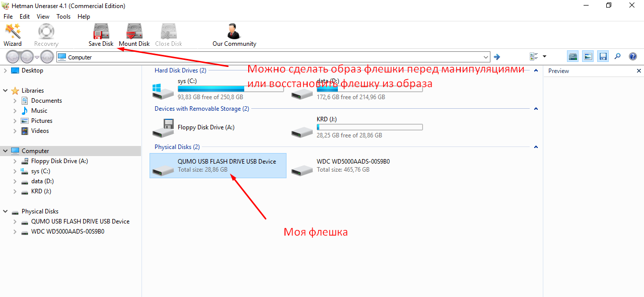Screen dimensions: 644x297
Task: Click '93,83 GB free of 250,8 GB' text
Action: [x=210, y=97]
